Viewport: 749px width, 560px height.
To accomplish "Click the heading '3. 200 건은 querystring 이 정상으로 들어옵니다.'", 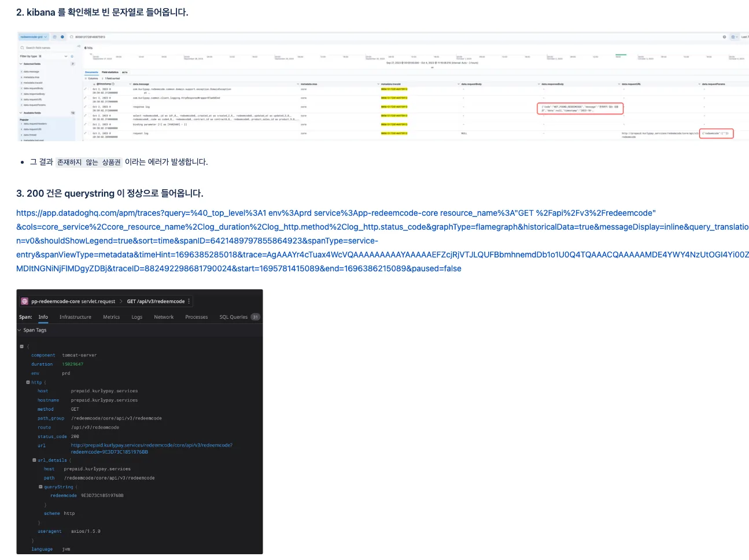I will [x=110, y=193].
